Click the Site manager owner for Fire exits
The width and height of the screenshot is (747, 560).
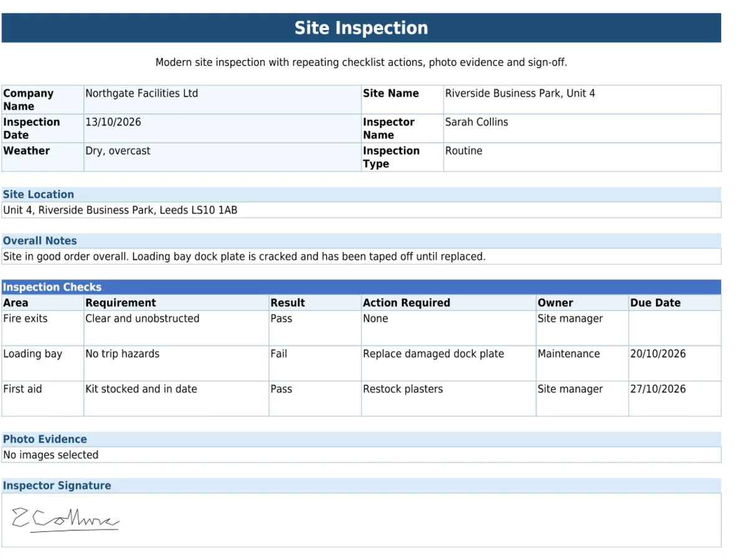[x=582, y=328]
